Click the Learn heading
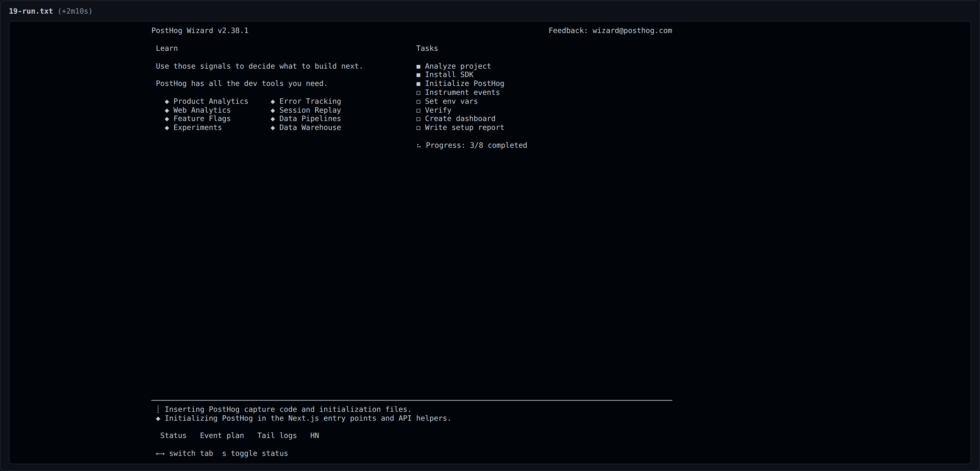Screen dimensions: 980x471 point(167,48)
